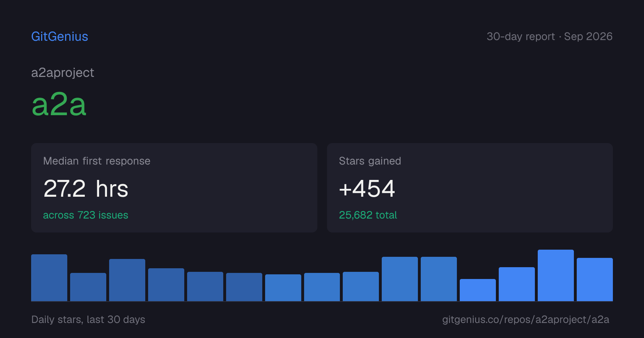Select the a2a repository title
The image size is (644, 338).
click(59, 104)
